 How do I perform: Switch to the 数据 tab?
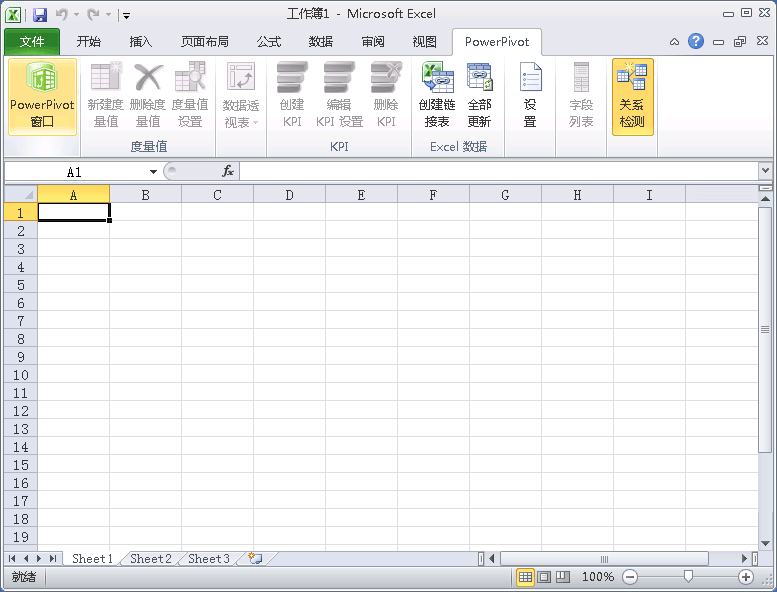coord(321,42)
